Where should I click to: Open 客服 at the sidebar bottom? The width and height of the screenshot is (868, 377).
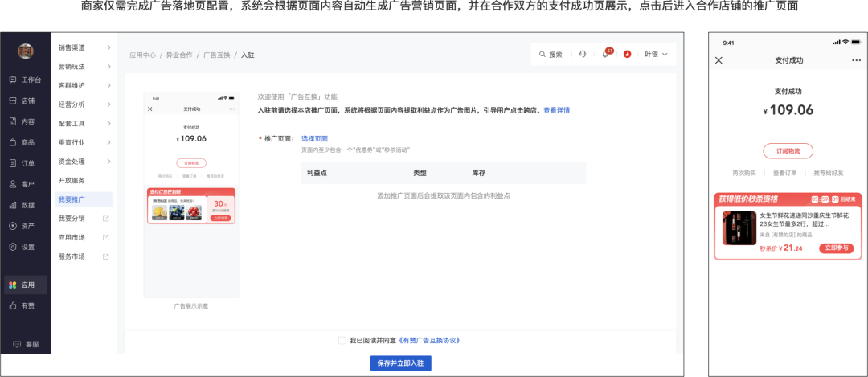point(26,344)
